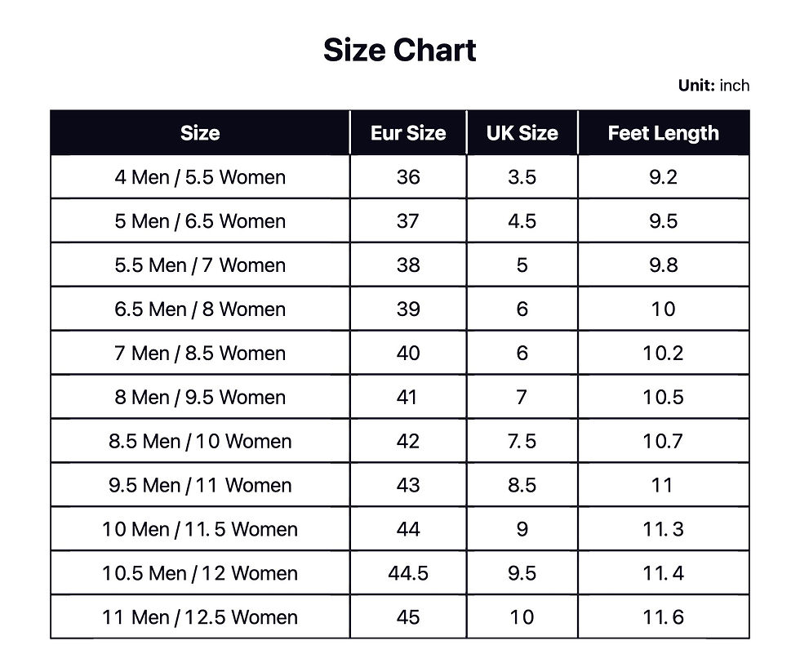The width and height of the screenshot is (800, 672).
Task: Select the 9.5 Men / 11 Women cell
Action: point(200,486)
